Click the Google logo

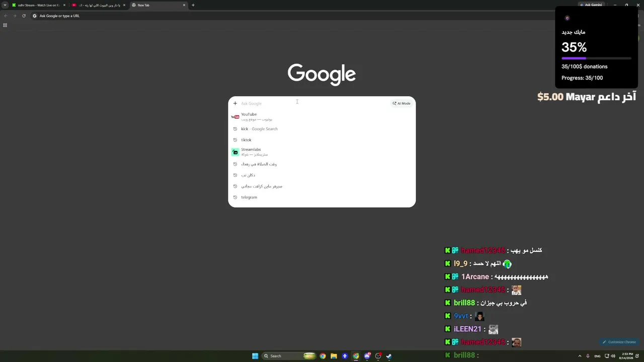tap(322, 74)
